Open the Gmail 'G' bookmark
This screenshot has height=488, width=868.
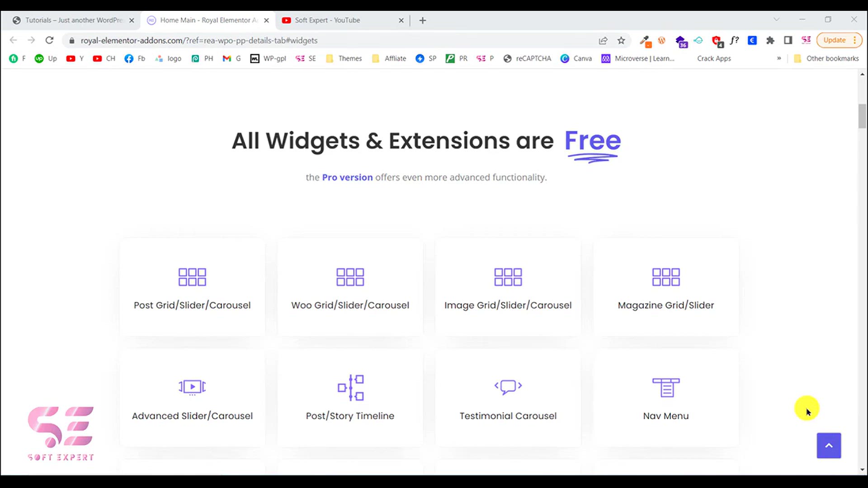tap(231, 58)
